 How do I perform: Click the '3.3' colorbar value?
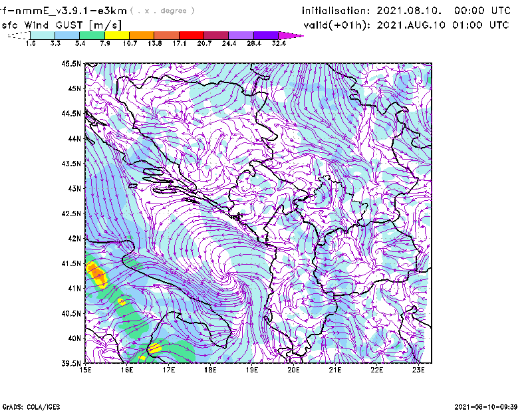point(55,43)
